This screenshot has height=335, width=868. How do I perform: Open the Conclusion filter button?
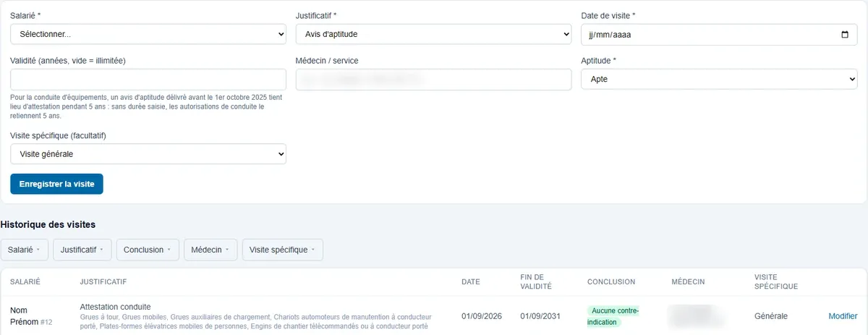(148, 250)
